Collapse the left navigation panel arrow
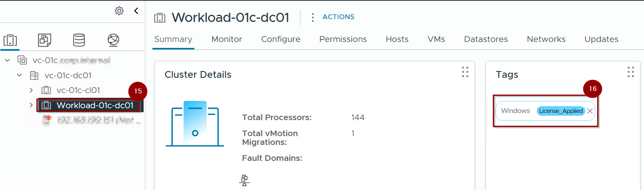This screenshot has height=190, width=644. pos(136,11)
